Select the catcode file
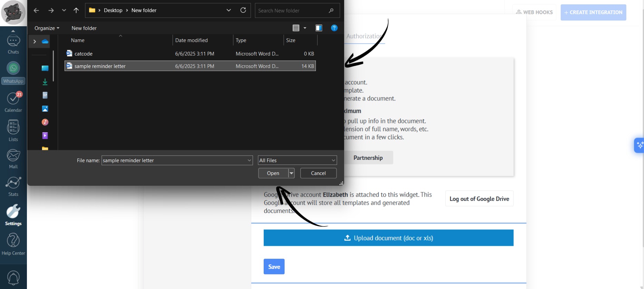This screenshot has height=289, width=644. (x=84, y=54)
